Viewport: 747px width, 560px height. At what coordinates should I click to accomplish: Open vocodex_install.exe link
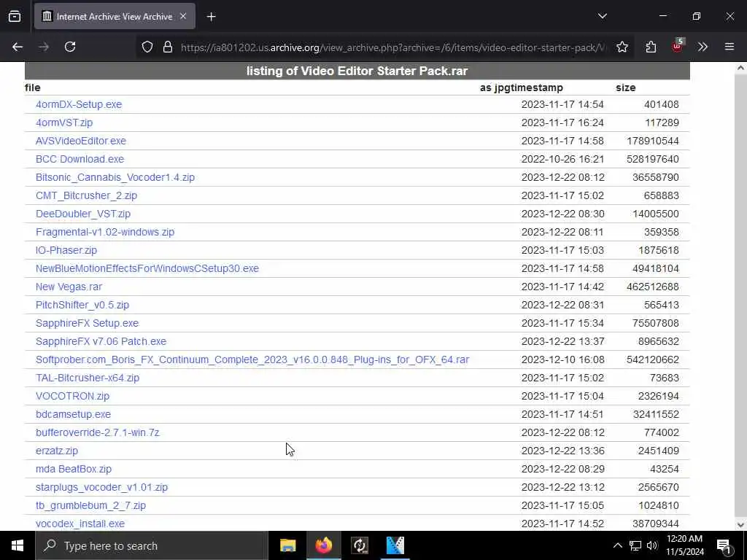pyautogui.click(x=80, y=524)
